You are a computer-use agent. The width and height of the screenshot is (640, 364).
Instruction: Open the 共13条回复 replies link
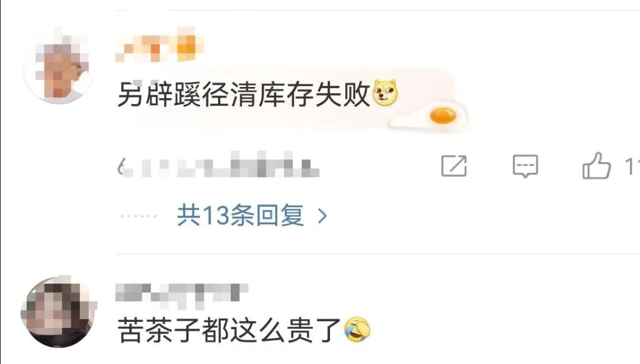(240, 215)
